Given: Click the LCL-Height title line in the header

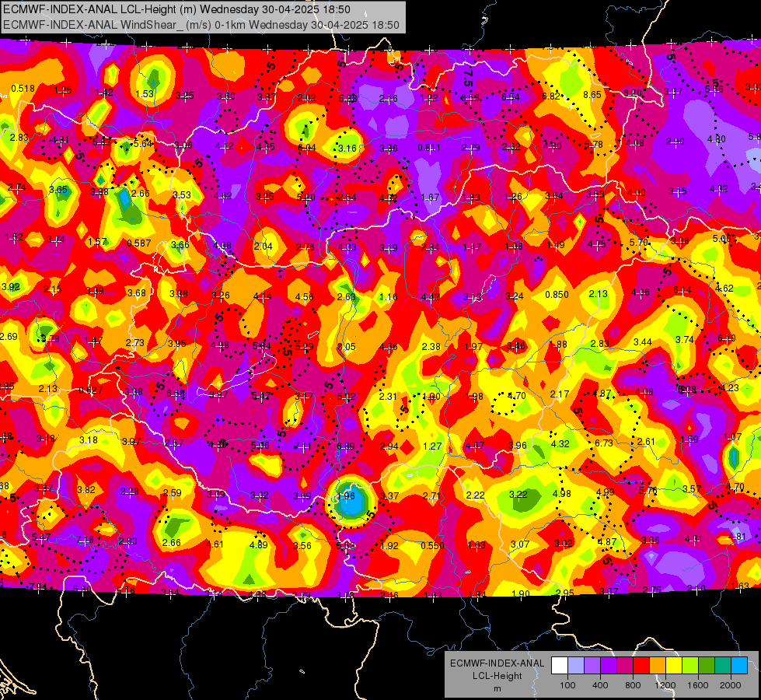Looking at the screenshot, I should click(x=176, y=9).
